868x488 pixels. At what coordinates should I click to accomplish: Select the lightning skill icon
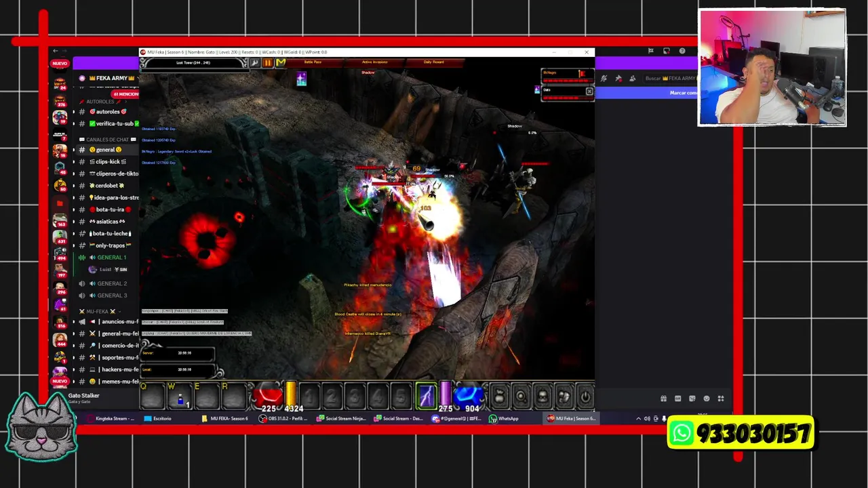(x=427, y=396)
